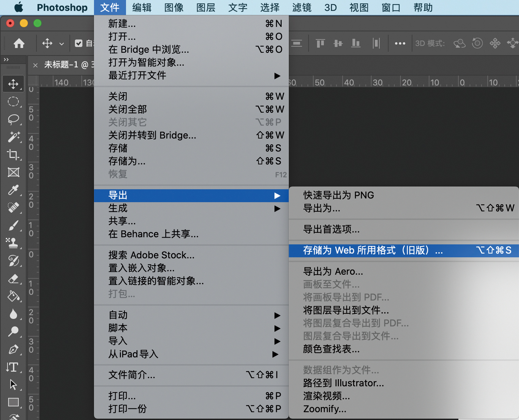Image resolution: width=519 pixels, height=420 pixels.
Task: Choose 新建... to create a document
Action: click(x=191, y=23)
